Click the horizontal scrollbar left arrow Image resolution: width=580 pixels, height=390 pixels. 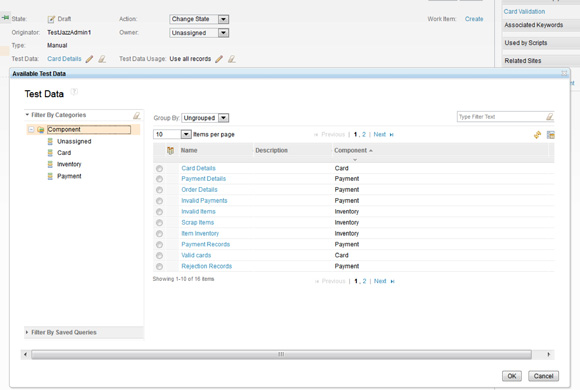[x=25, y=354]
